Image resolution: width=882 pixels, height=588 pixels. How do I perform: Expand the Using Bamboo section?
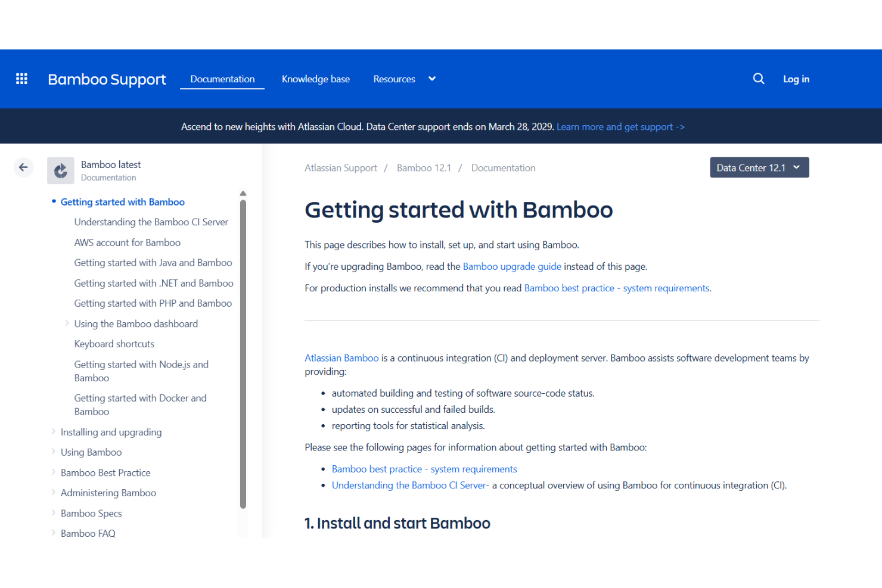(53, 452)
